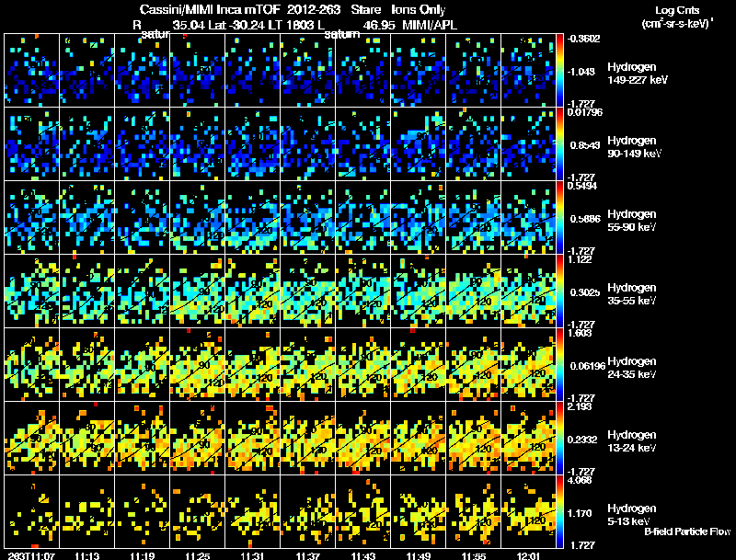736x560 pixels.
Task: Click the 120 degree contour label in the 11:55 35-55 keV panel
Action: pos(484,302)
